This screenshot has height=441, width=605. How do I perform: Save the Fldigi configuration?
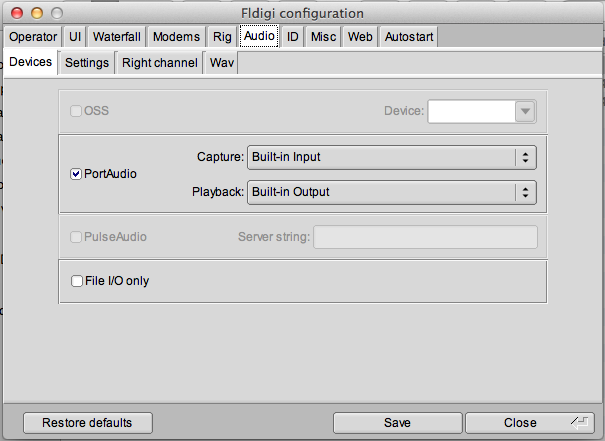397,423
